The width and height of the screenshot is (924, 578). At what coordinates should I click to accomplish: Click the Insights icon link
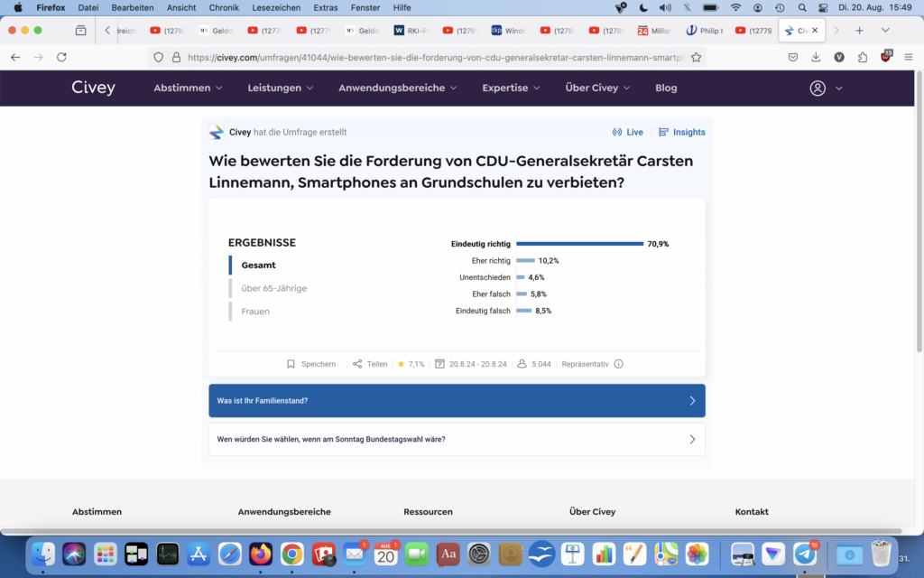[x=664, y=132]
